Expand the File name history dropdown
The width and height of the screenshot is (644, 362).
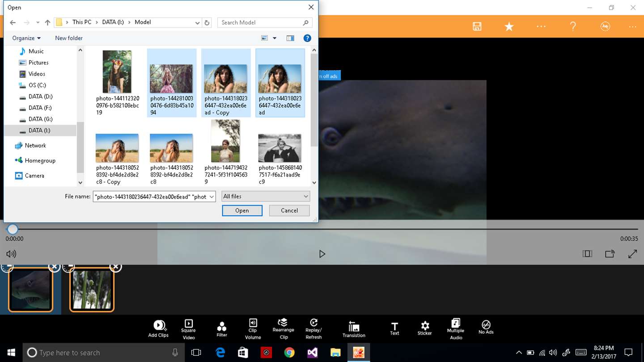(211, 197)
